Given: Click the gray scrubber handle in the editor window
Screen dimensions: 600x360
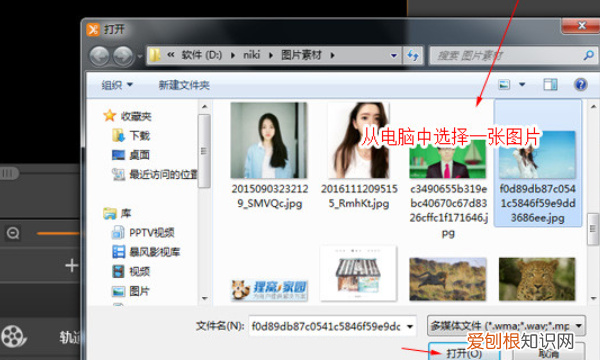Looking at the screenshot, I should click(9, 173).
